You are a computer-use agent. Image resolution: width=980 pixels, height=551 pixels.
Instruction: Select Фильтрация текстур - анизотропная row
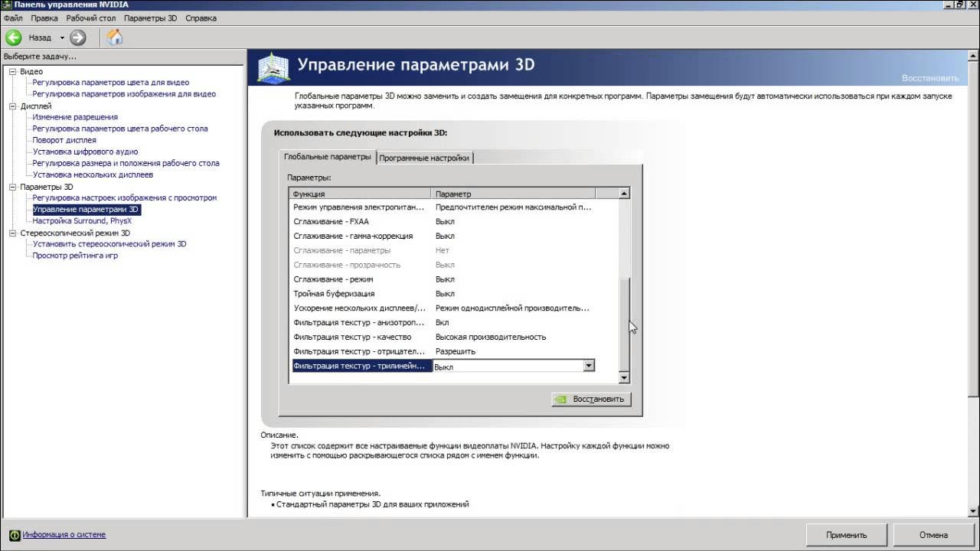pos(453,323)
